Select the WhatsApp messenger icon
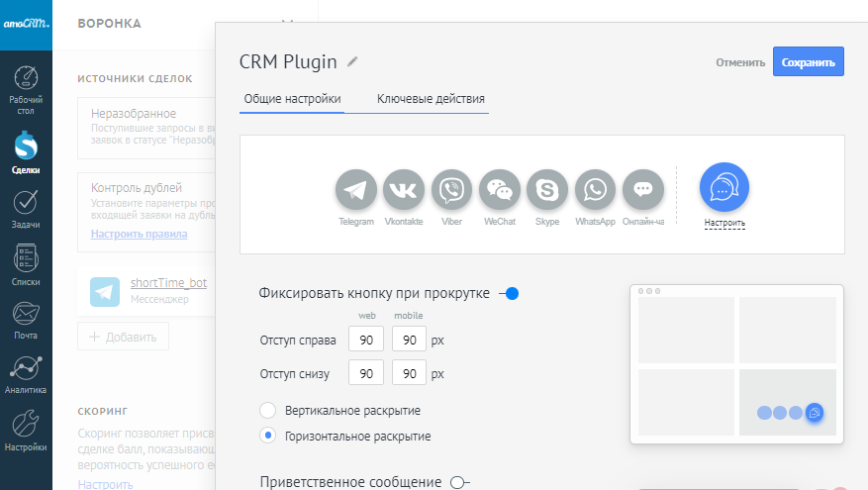Image resolution: width=868 pixels, height=490 pixels. (595, 190)
